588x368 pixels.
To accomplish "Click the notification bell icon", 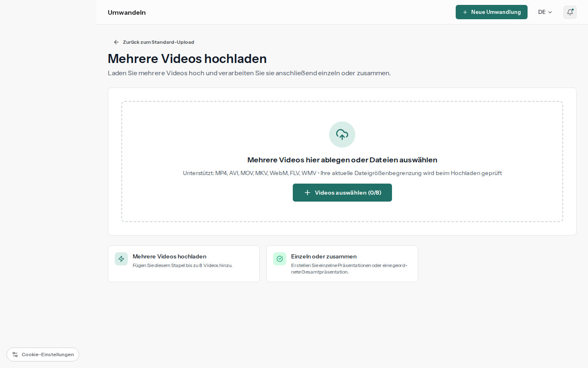I will click(570, 12).
